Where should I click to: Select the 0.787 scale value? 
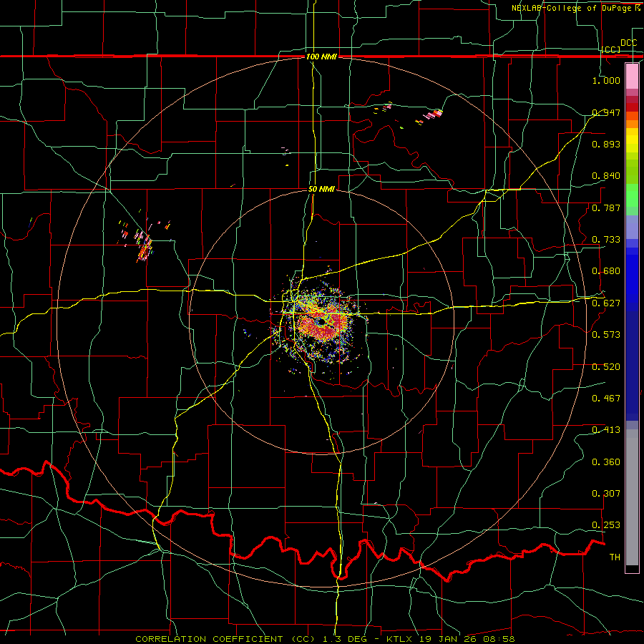click(x=606, y=208)
